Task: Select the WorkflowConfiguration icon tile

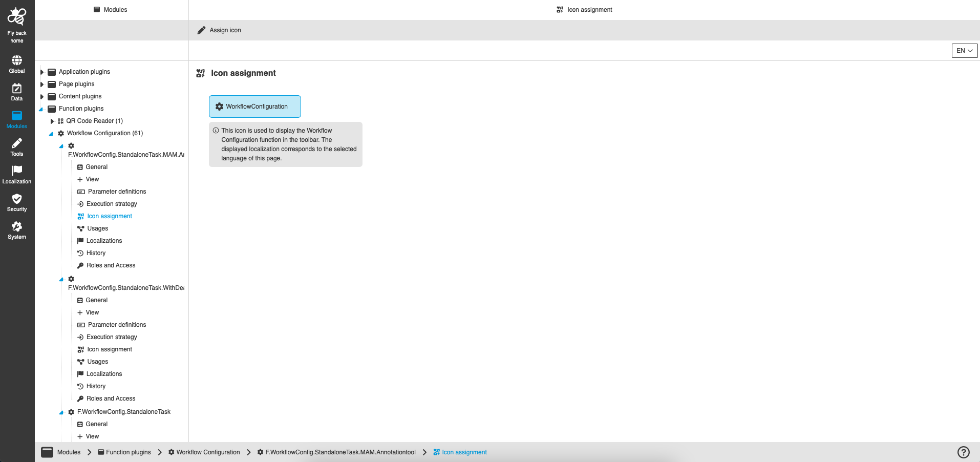Action: click(255, 107)
